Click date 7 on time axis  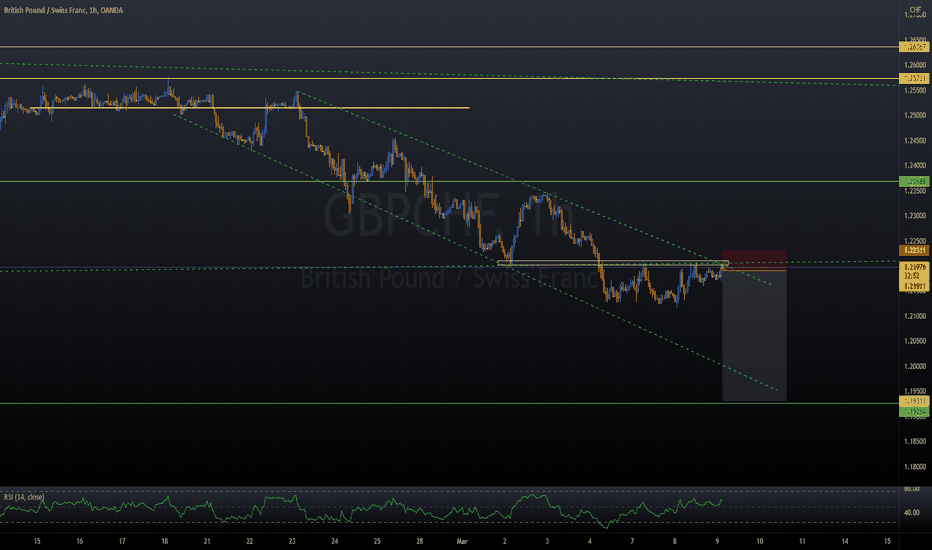click(x=632, y=541)
